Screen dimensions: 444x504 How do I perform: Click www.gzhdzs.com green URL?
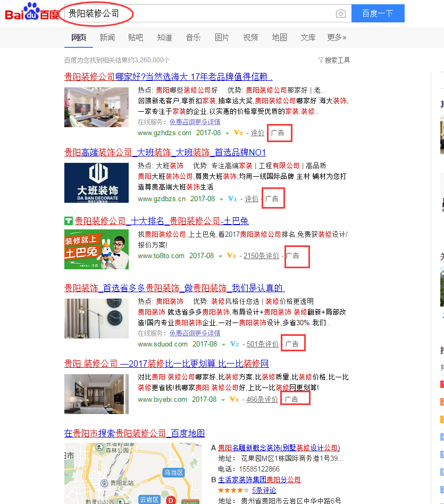[x=164, y=133]
